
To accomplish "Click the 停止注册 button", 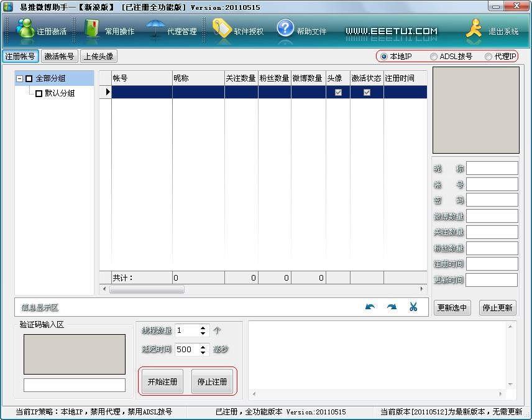I will coord(212,381).
